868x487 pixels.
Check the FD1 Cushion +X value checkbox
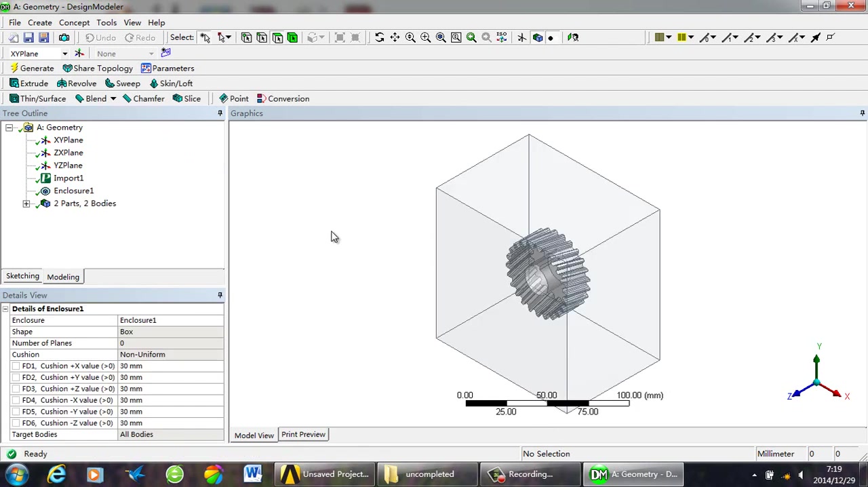pos(16,366)
